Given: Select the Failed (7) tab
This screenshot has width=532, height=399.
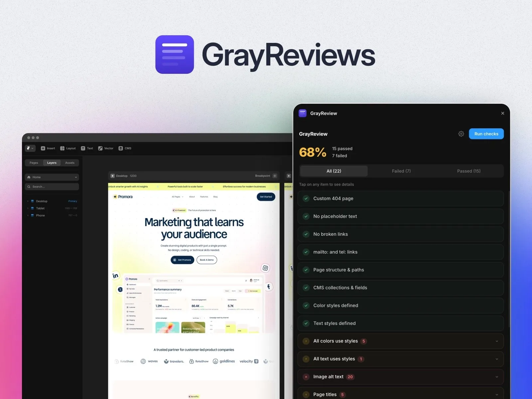Looking at the screenshot, I should pos(401,171).
